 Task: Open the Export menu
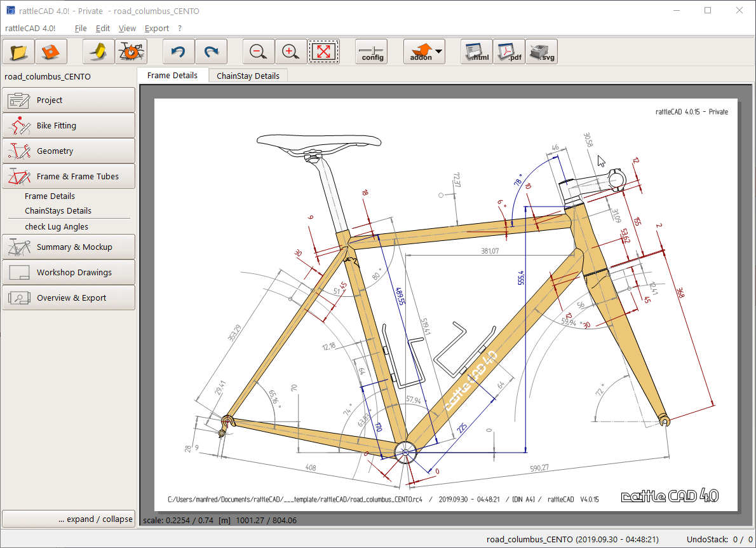coord(157,29)
